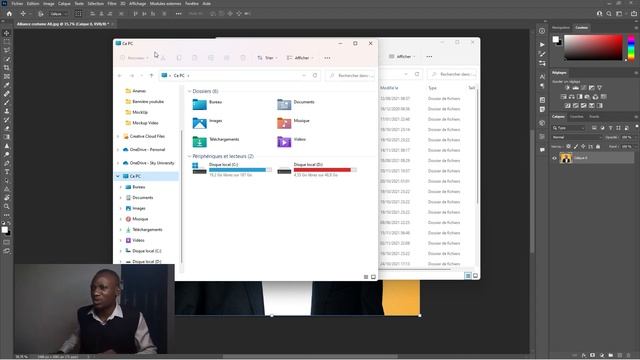Collapse the Ce PC tree node

(x=118, y=176)
